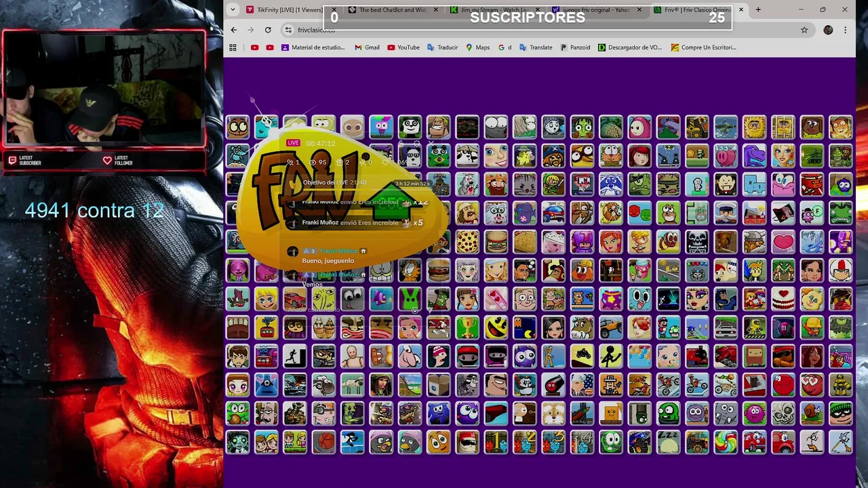
Task: Open the bubble shooter game
Action: click(x=639, y=355)
